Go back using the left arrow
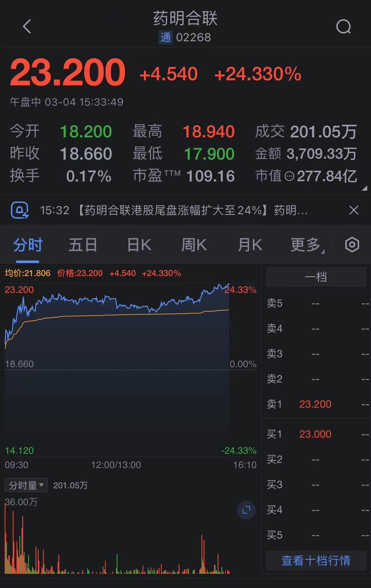The width and height of the screenshot is (371, 588). (x=27, y=26)
